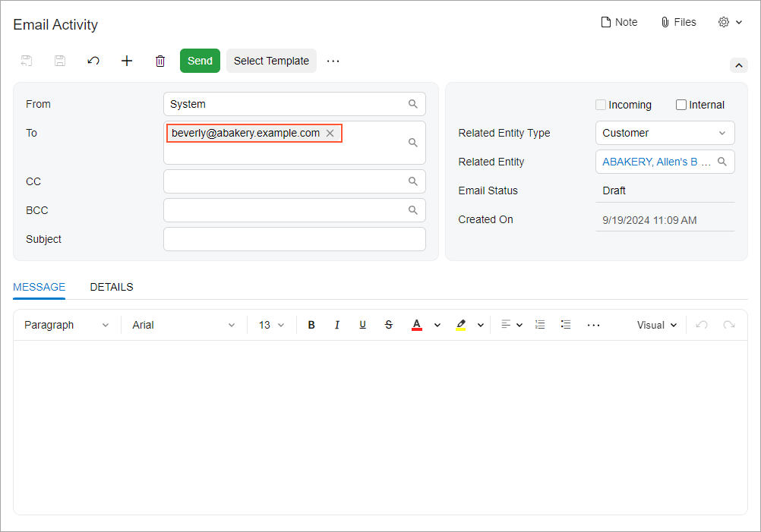The width and height of the screenshot is (761, 532).
Task: Collapse the summary area with chevron
Action: (x=739, y=65)
